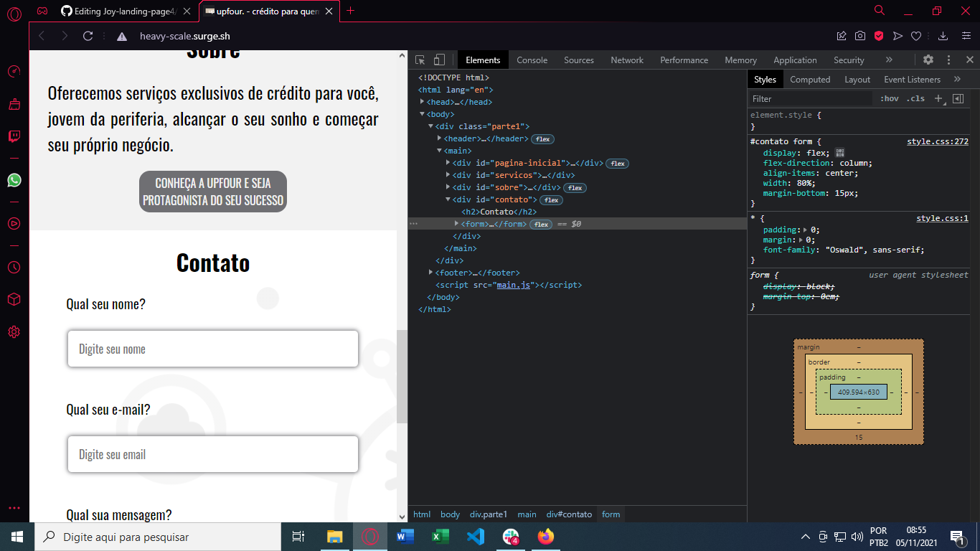Screen dimensions: 980x551
Task: Collapse the main element node
Action: pyautogui.click(x=440, y=151)
